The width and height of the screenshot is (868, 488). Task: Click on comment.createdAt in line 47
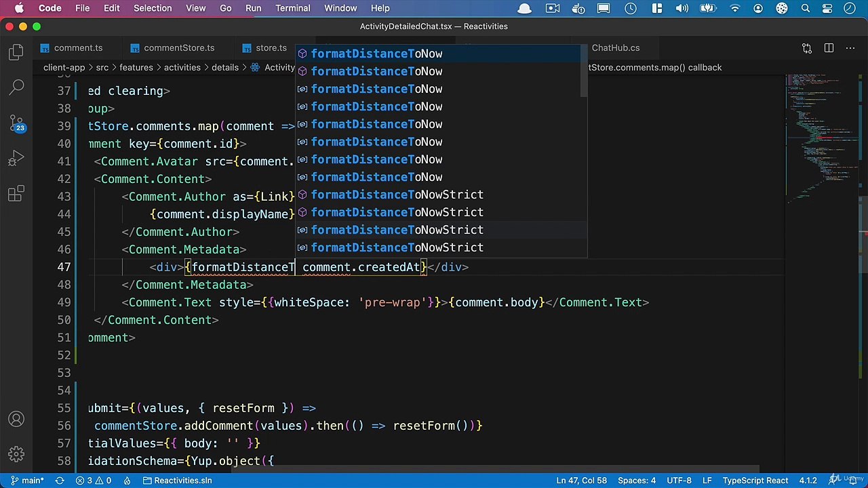(x=361, y=267)
